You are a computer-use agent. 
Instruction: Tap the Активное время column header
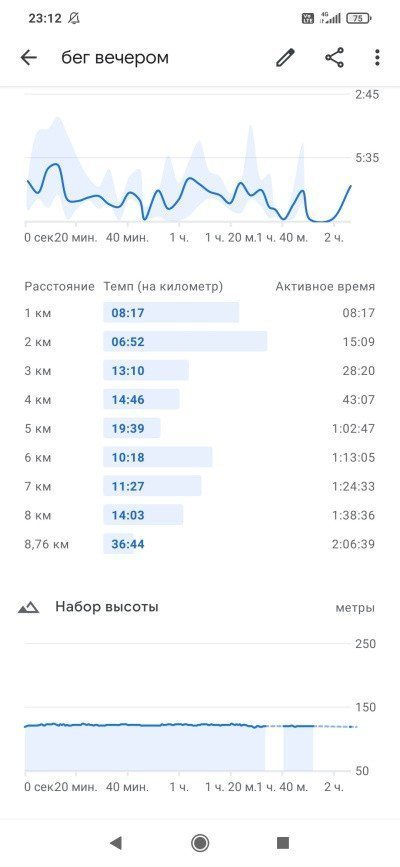(x=325, y=286)
